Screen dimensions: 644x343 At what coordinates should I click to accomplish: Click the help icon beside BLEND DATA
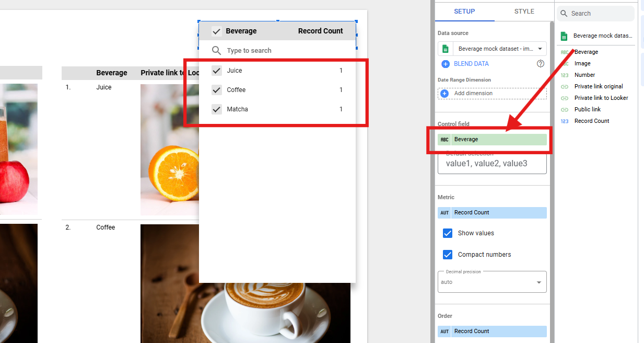click(541, 64)
